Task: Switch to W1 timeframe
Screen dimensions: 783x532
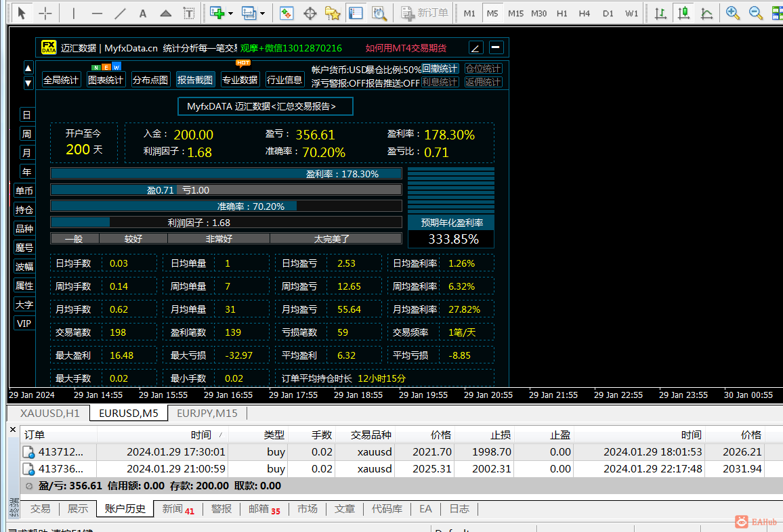Action: point(631,14)
